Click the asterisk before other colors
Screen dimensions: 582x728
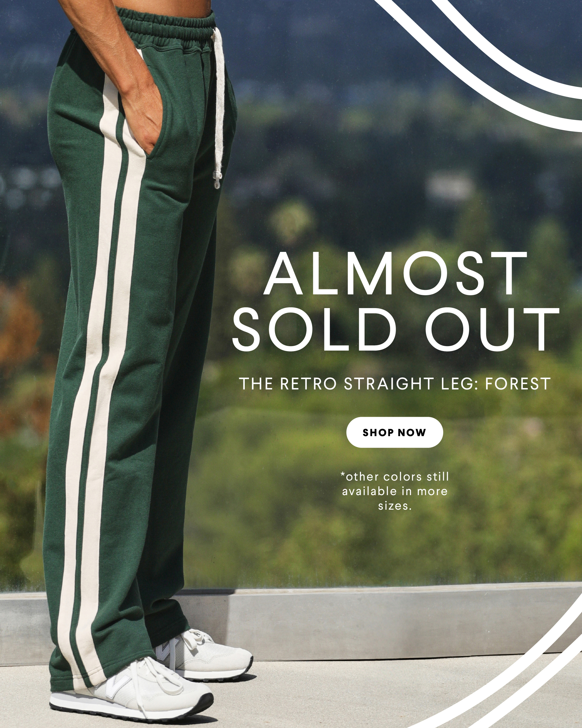click(343, 476)
